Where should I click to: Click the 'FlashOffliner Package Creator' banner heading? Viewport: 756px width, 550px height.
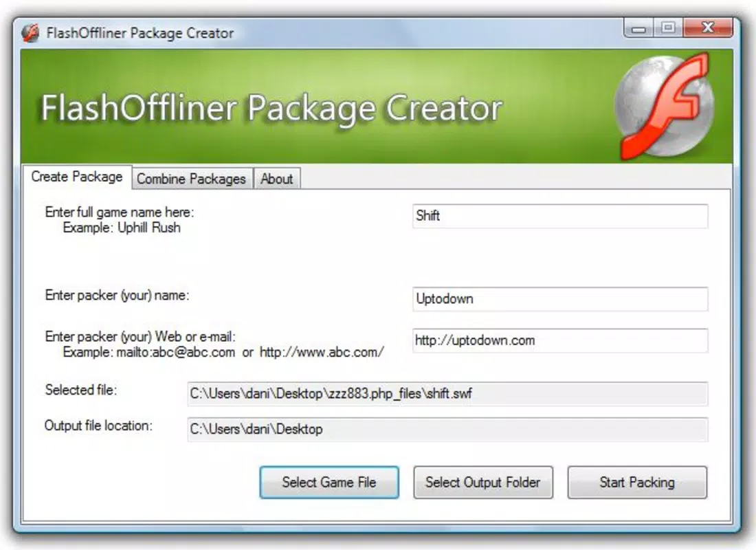271,109
